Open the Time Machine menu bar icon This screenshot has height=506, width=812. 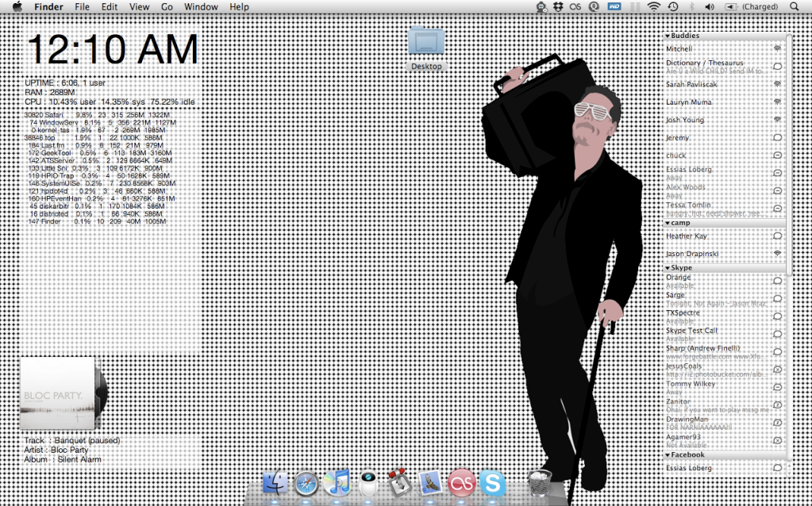pos(672,6)
